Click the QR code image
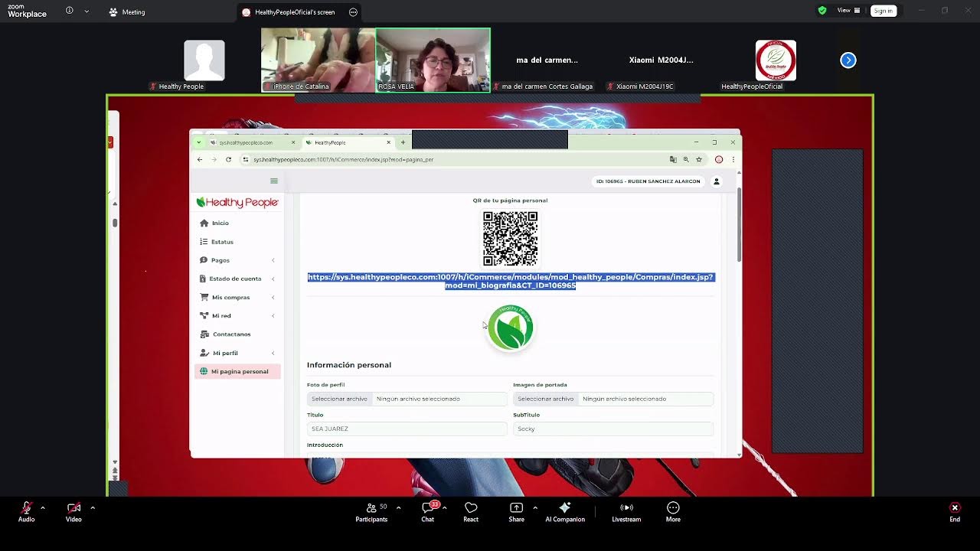Viewport: 980px width, 551px height. (511, 239)
